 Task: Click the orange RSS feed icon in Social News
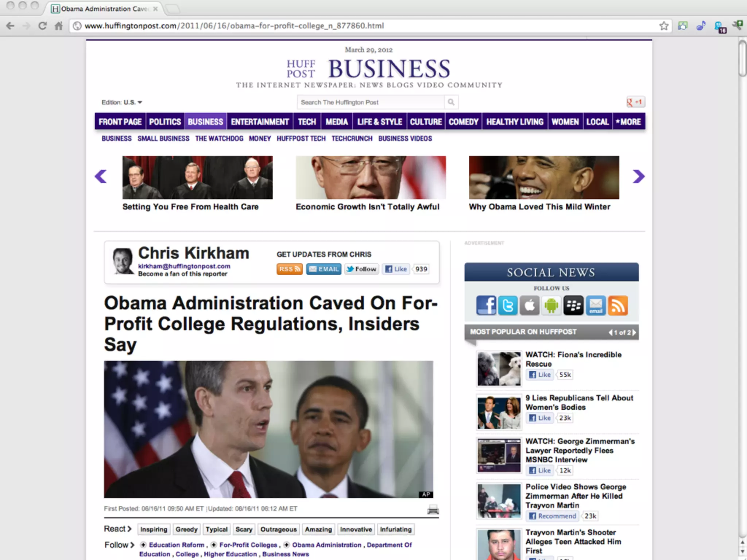[618, 305]
